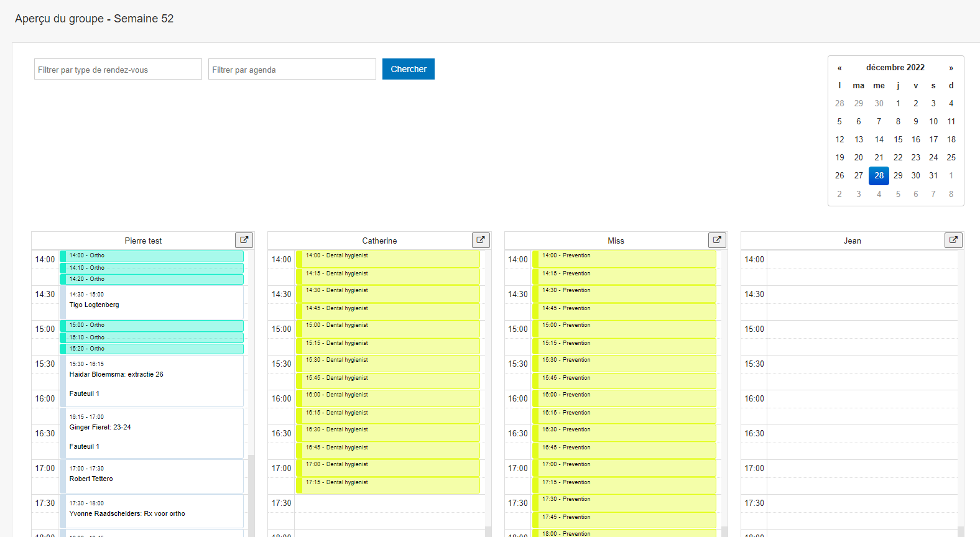980x537 pixels.
Task: Select Miss's 16:30 Prevention slot
Action: pyautogui.click(x=624, y=433)
